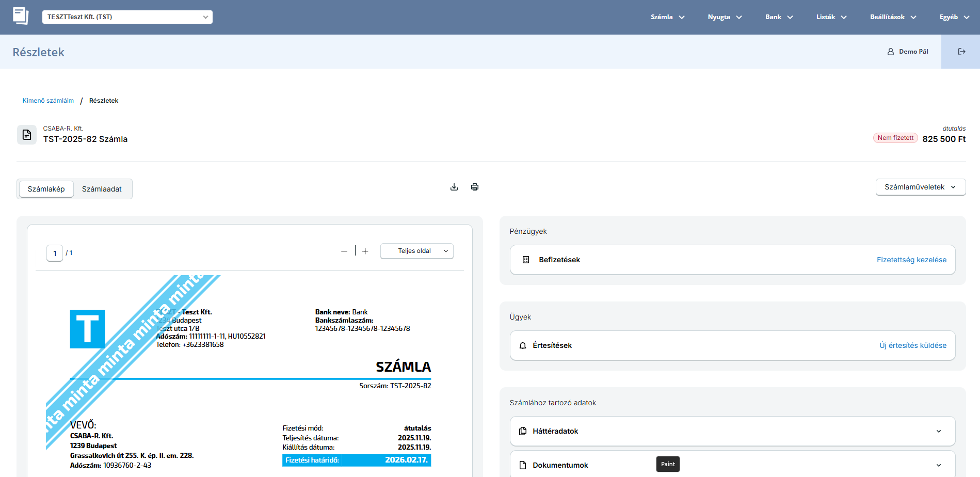Screen dimensions: 980x477
Task: Print the invoice
Action: pyautogui.click(x=475, y=187)
